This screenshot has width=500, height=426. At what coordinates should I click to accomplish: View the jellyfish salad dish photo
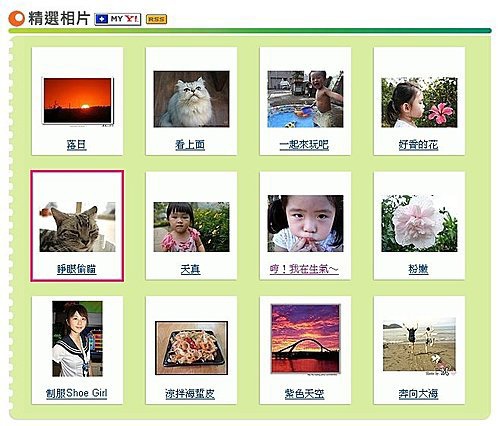[x=191, y=348]
